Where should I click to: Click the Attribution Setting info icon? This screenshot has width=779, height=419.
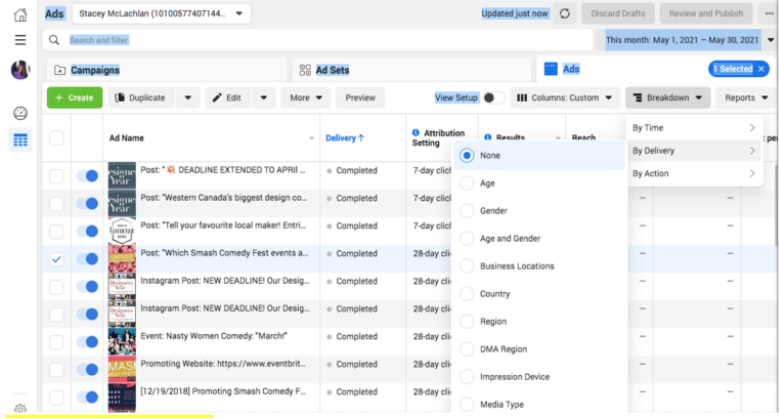click(416, 133)
